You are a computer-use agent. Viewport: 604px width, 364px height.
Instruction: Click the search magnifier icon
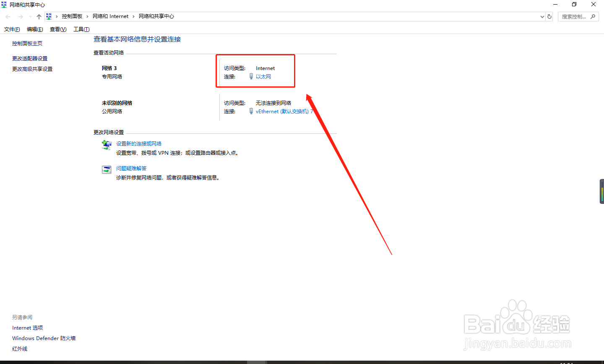[x=593, y=17]
